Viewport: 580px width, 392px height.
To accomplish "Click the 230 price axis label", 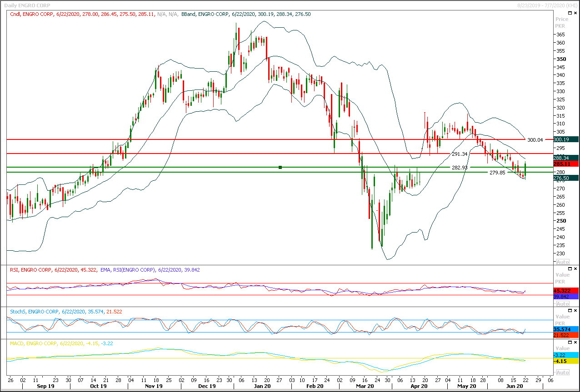I will pyautogui.click(x=561, y=253).
